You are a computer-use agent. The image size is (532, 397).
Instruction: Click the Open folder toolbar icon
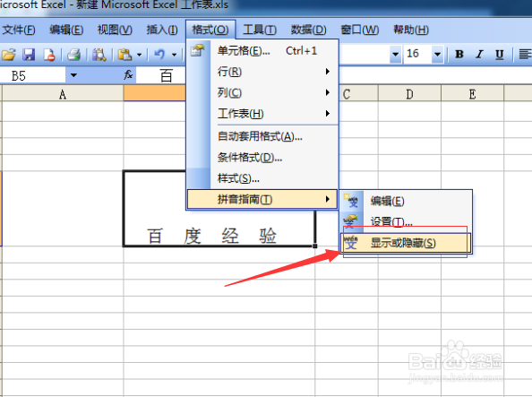[x=8, y=55]
